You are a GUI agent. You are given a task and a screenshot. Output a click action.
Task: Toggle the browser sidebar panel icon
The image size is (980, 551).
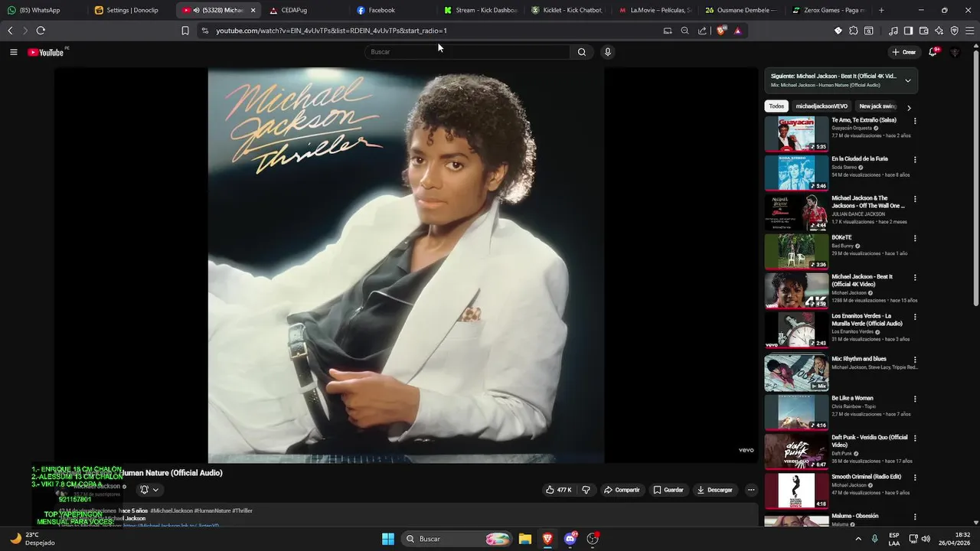909,31
